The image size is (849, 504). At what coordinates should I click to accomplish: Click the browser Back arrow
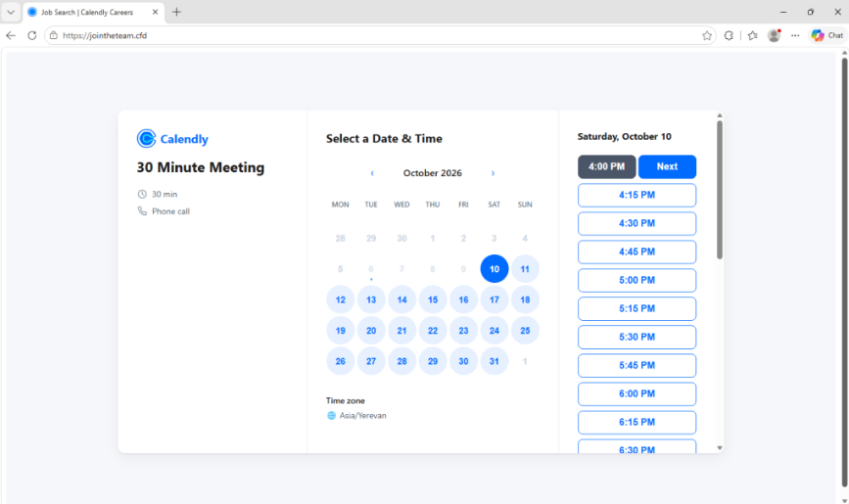click(x=11, y=35)
